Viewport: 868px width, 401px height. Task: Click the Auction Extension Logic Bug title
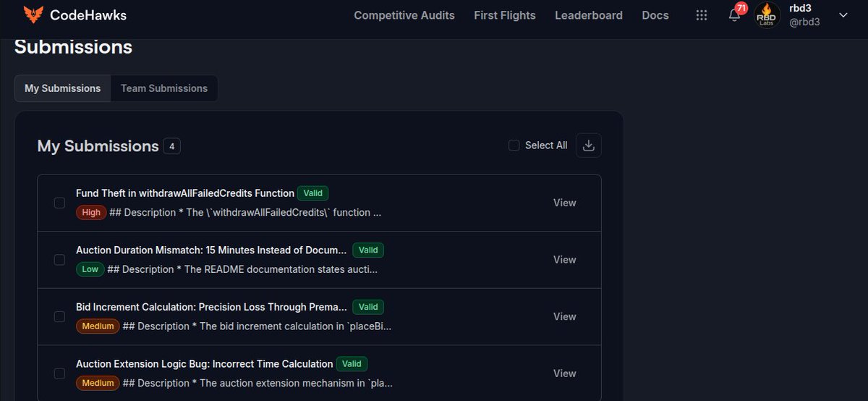(x=205, y=364)
